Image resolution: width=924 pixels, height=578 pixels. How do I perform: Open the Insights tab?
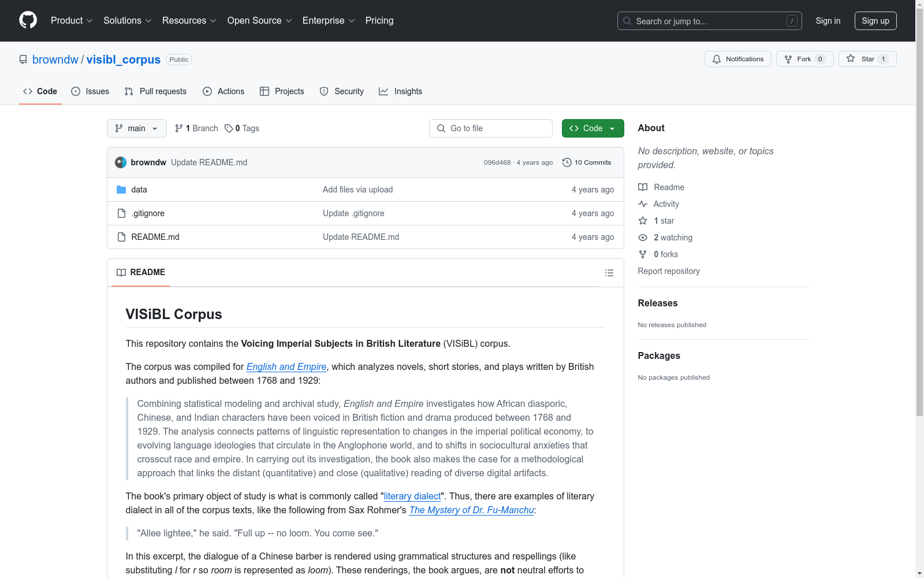401,91
